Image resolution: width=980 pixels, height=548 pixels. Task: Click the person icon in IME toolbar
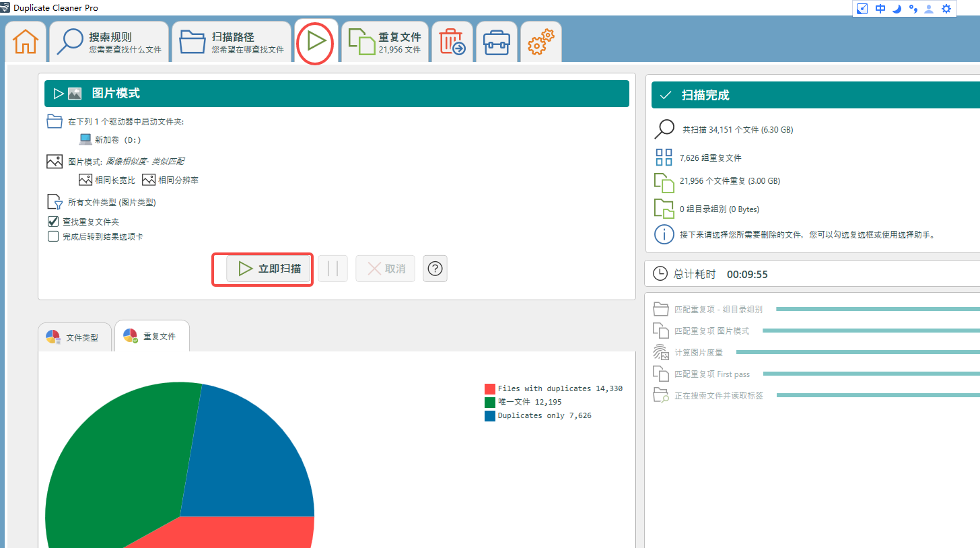[930, 9]
